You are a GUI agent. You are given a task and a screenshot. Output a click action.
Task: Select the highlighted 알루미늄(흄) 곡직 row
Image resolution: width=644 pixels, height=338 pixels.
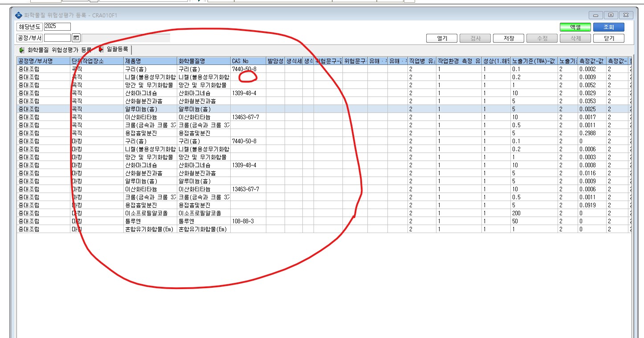[324, 109]
